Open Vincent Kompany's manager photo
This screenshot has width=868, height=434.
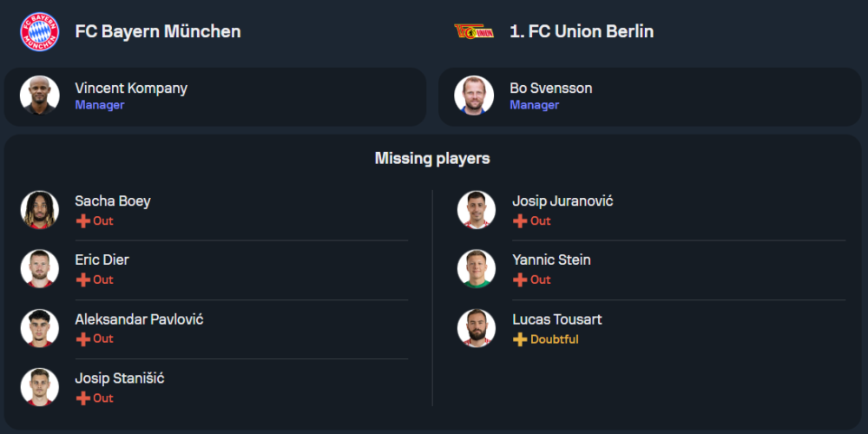[40, 95]
